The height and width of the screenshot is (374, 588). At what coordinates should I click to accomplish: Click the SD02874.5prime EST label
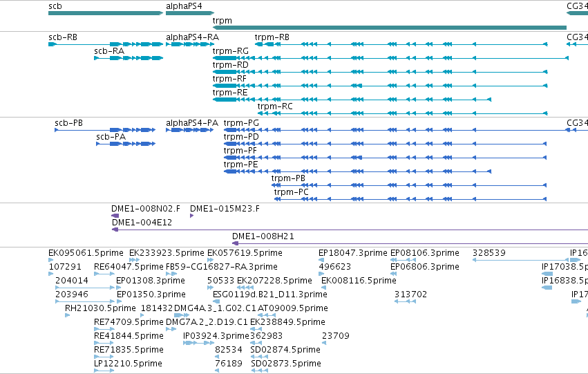pyautogui.click(x=285, y=350)
